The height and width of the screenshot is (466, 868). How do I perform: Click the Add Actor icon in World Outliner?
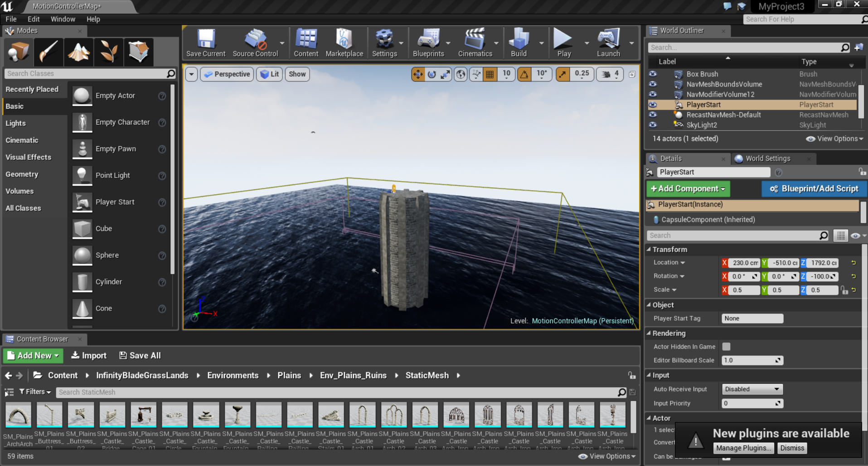858,48
